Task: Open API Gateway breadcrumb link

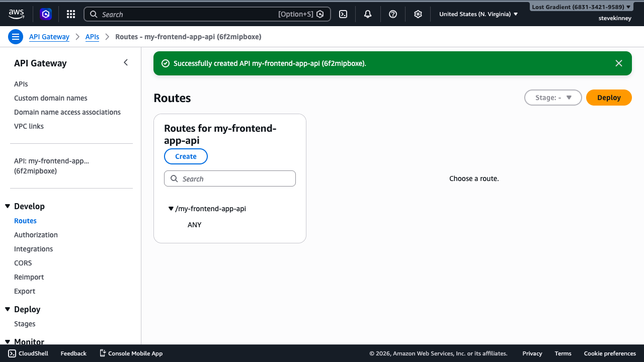Action: 49,37
